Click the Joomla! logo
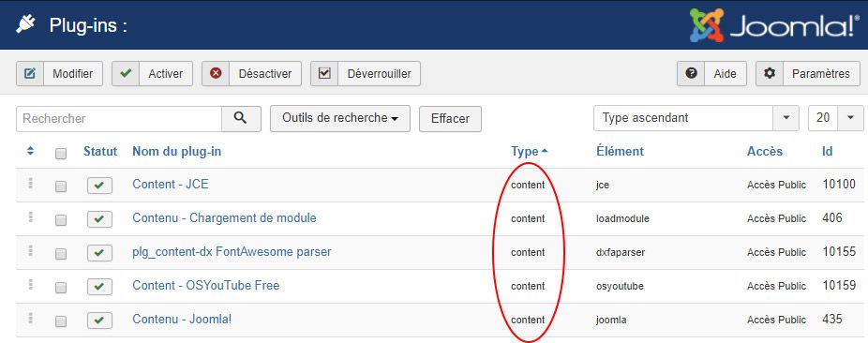 (774, 25)
